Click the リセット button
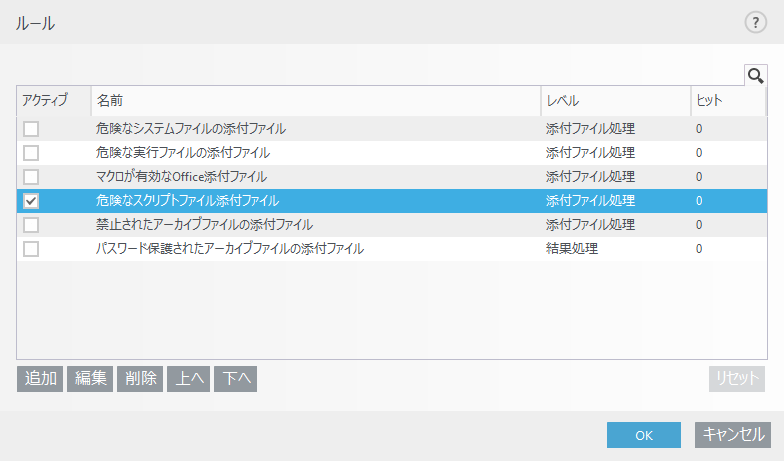 [x=736, y=378]
